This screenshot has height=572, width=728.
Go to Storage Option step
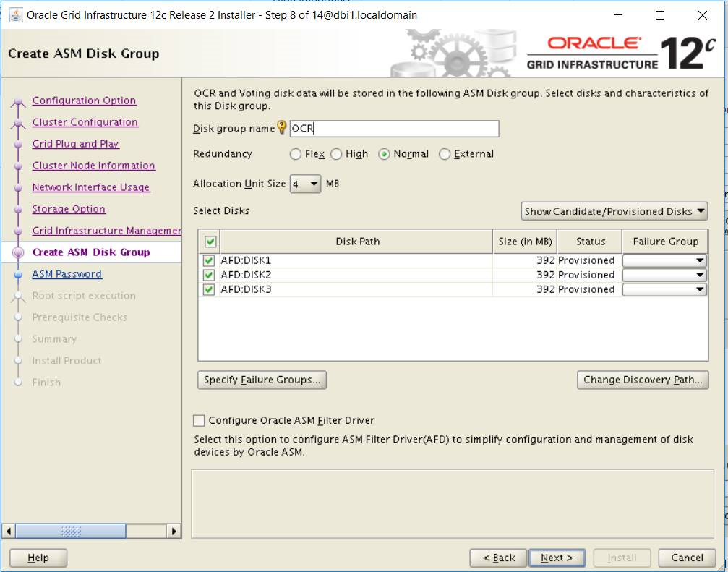coord(69,209)
